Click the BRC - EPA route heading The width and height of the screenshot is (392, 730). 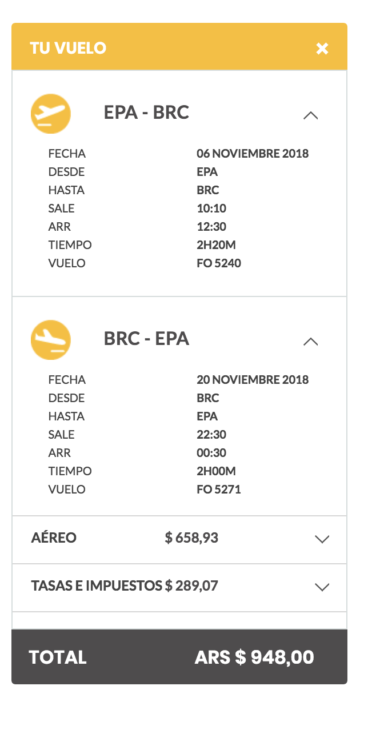(x=146, y=339)
